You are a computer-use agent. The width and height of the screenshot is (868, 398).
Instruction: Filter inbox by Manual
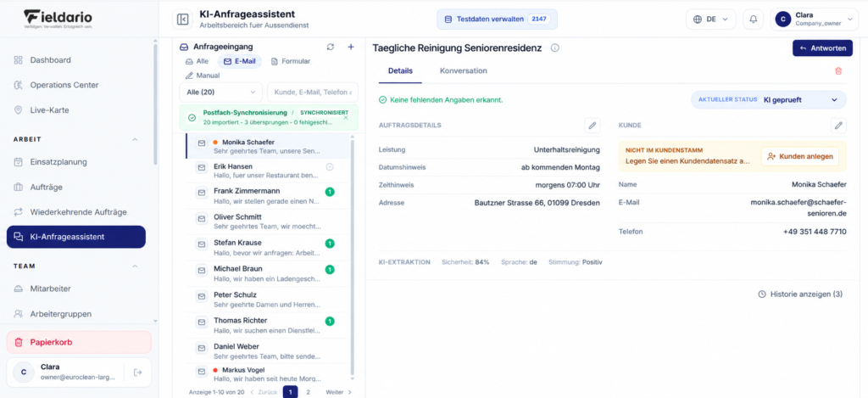click(202, 76)
